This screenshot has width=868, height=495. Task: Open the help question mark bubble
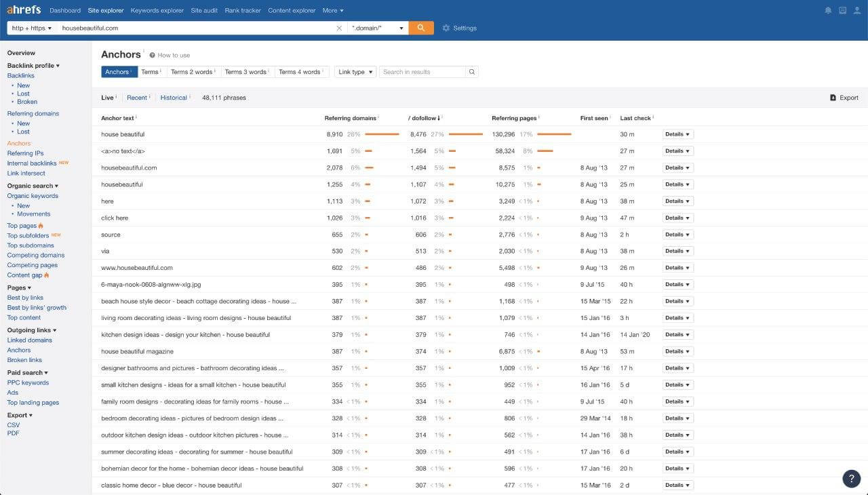[852, 478]
